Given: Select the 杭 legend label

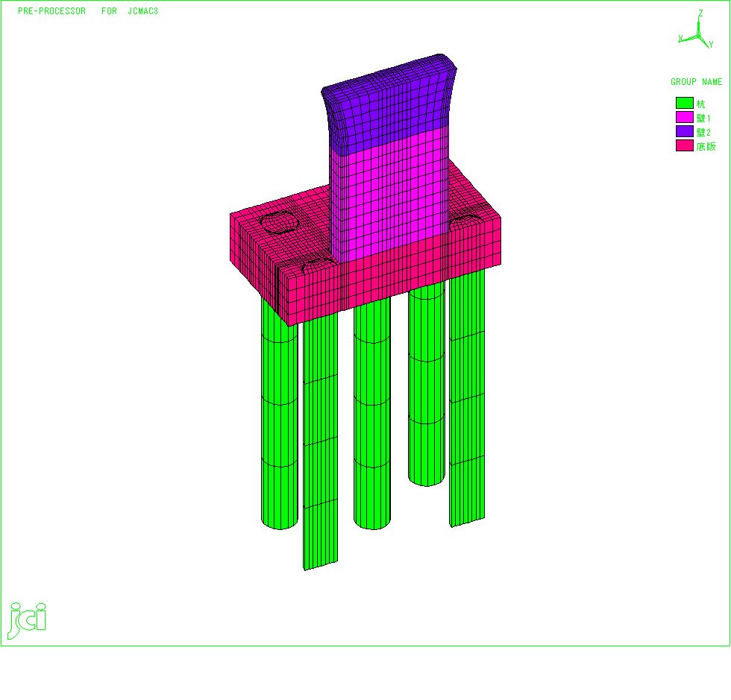Looking at the screenshot, I should [700, 104].
